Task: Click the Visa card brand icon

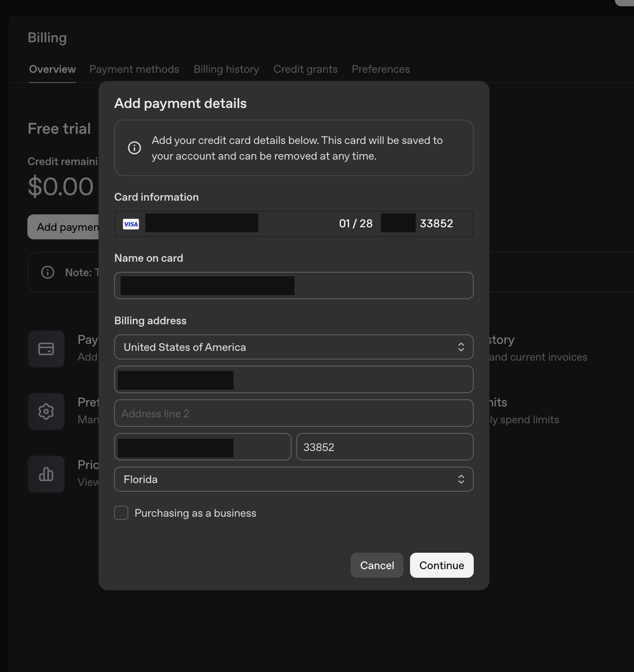Action: pos(131,224)
